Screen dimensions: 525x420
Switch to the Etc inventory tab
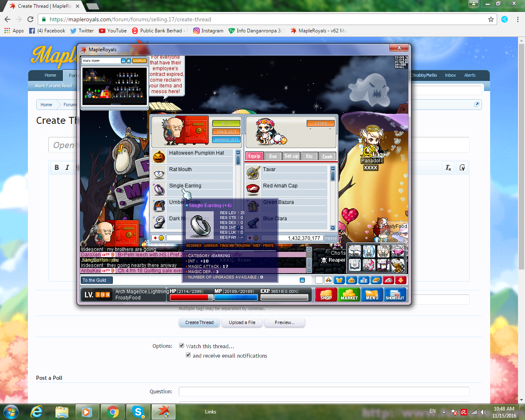point(309,156)
